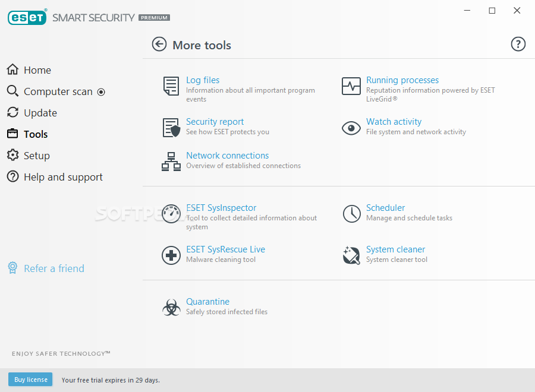Open the Home section

(37, 70)
